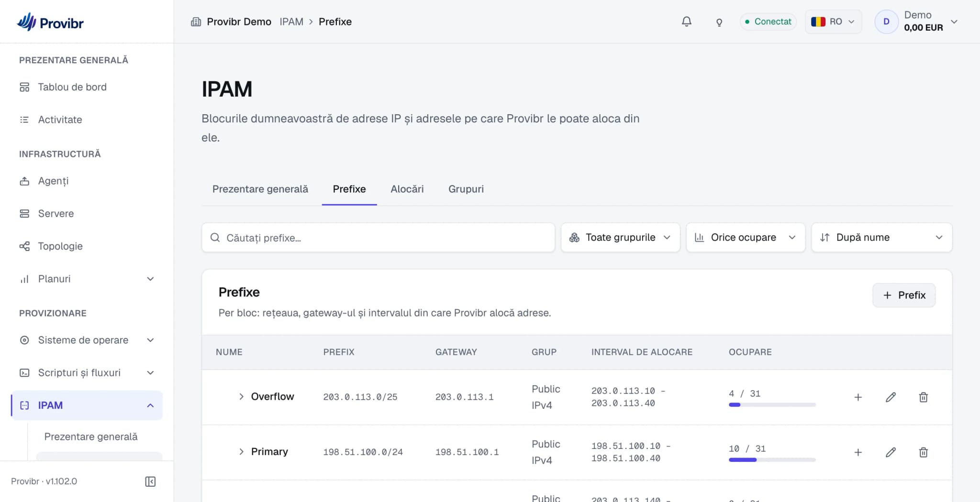Click the building icon beside Provibr Demo
The width and height of the screenshot is (980, 502).
coord(196,22)
